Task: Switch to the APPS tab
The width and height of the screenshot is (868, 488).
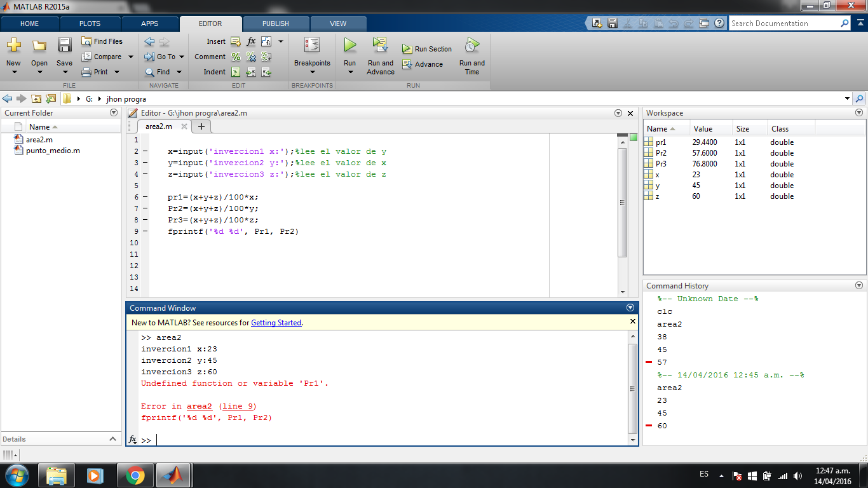Action: [x=150, y=24]
